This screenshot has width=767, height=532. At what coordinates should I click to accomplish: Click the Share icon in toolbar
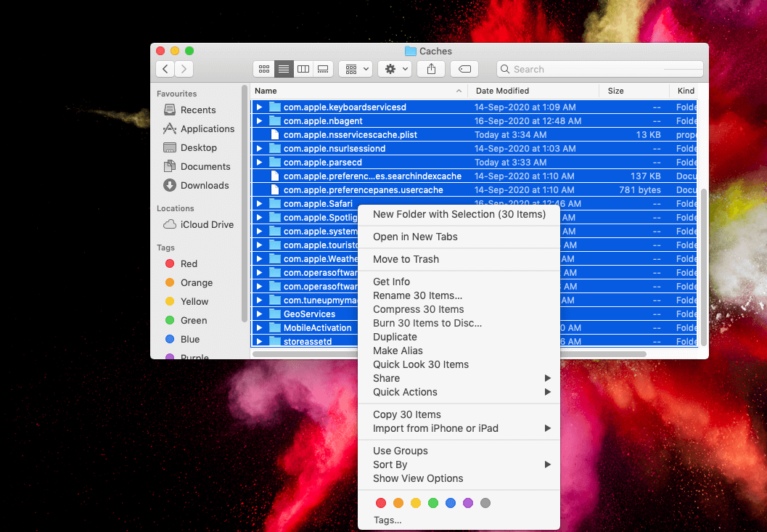click(x=432, y=69)
